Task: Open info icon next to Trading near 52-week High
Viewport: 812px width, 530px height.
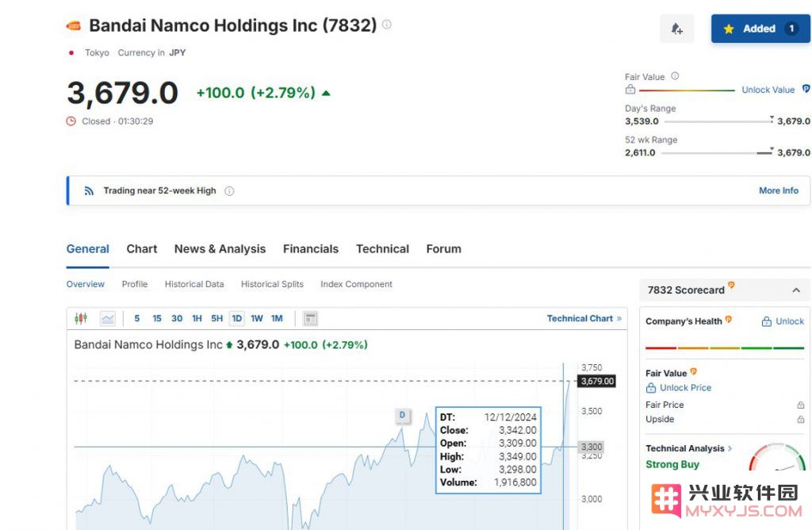Action: coord(229,191)
